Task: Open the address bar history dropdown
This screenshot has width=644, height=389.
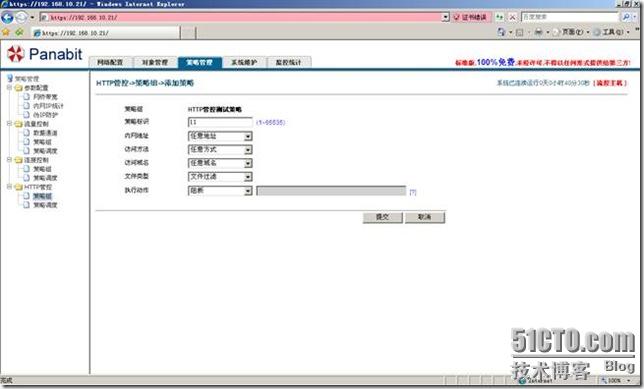Action: point(446,17)
